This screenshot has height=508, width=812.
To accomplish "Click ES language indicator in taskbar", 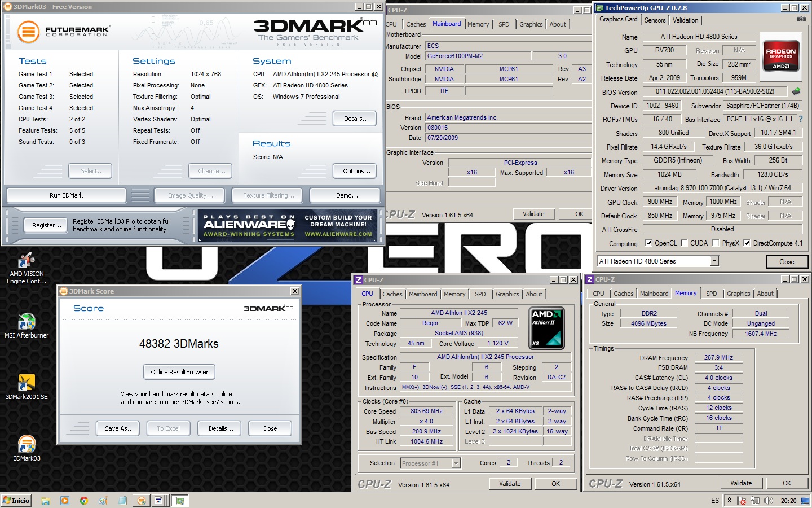I will [x=715, y=501].
